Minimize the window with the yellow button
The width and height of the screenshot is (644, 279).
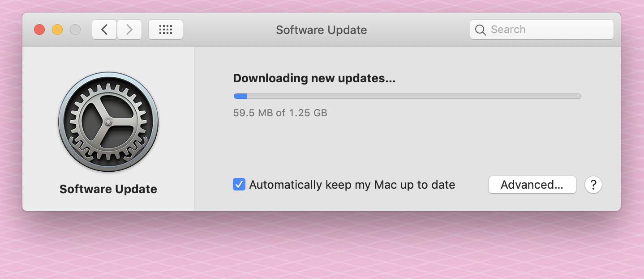57,30
